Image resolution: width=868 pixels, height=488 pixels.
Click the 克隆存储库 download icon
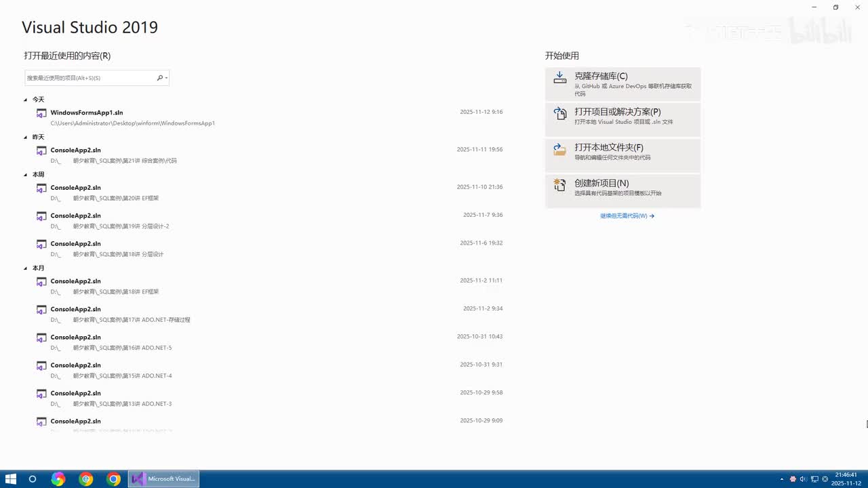pos(559,77)
